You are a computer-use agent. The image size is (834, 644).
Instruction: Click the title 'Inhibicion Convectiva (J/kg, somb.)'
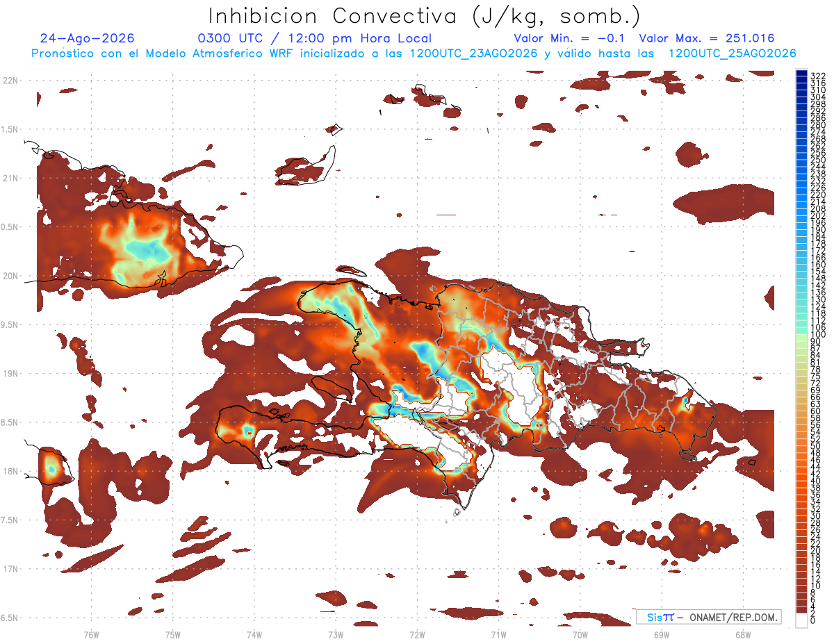coord(424,16)
